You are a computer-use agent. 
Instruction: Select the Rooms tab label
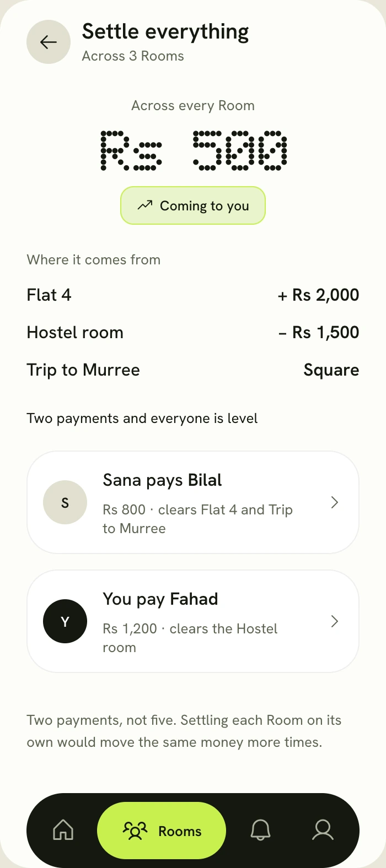click(x=180, y=831)
